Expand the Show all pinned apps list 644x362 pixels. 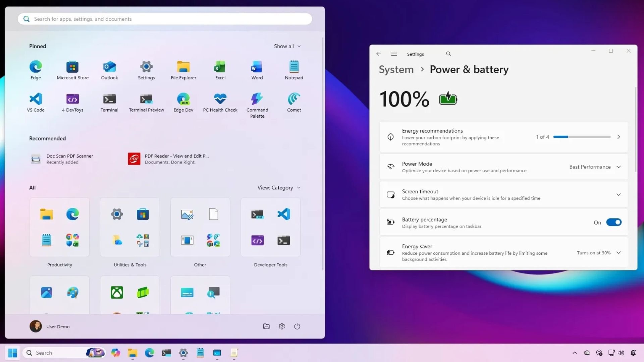tap(287, 46)
